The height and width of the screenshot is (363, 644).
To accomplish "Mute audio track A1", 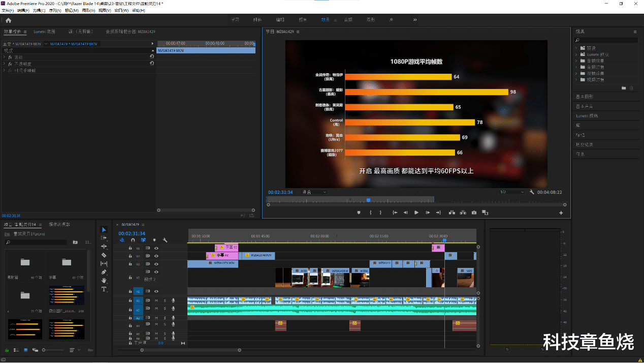I will (x=156, y=301).
